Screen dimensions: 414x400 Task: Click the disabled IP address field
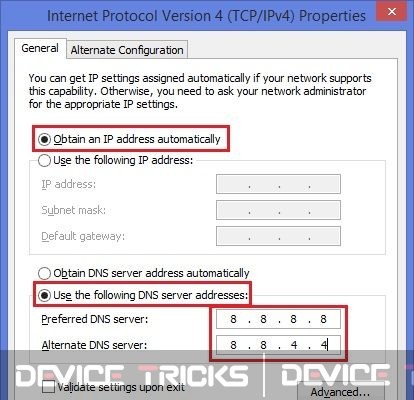(x=278, y=184)
